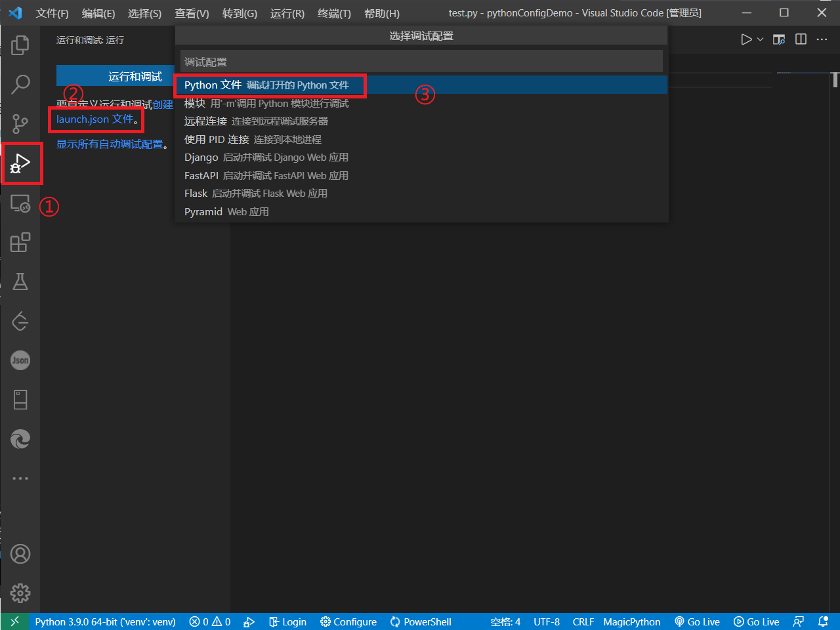
Task: Open the Explorer view in activity bar
Action: click(x=20, y=45)
